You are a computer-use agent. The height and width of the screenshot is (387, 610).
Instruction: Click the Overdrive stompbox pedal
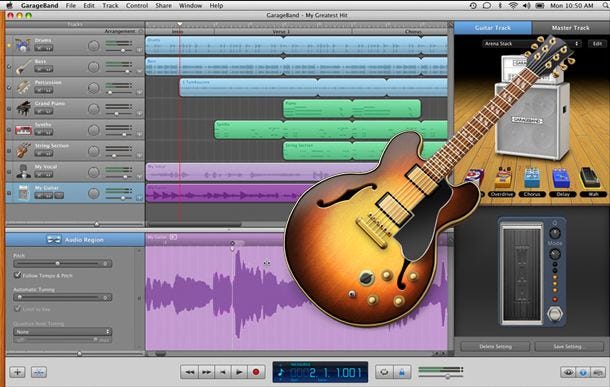502,178
